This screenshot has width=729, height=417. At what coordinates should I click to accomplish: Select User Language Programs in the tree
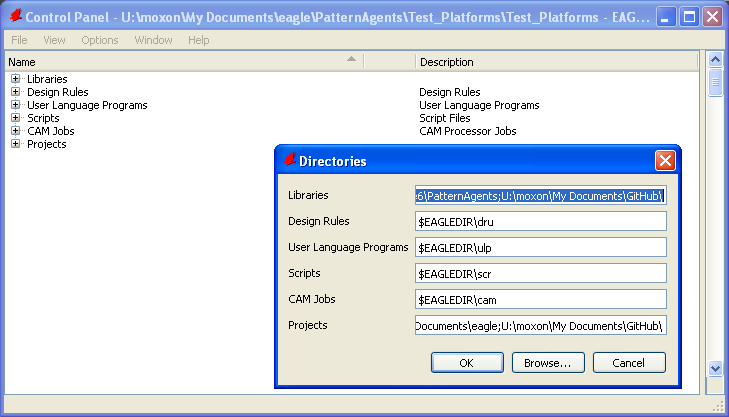87,105
